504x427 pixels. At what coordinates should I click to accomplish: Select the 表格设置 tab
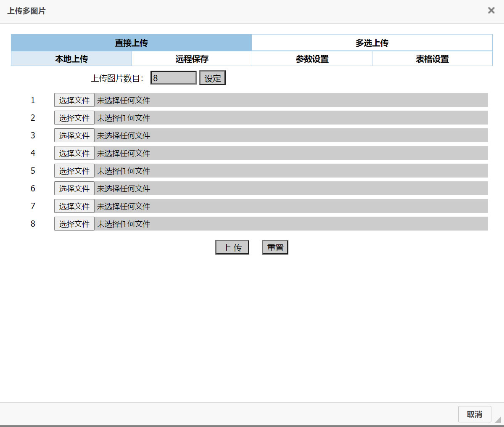432,59
